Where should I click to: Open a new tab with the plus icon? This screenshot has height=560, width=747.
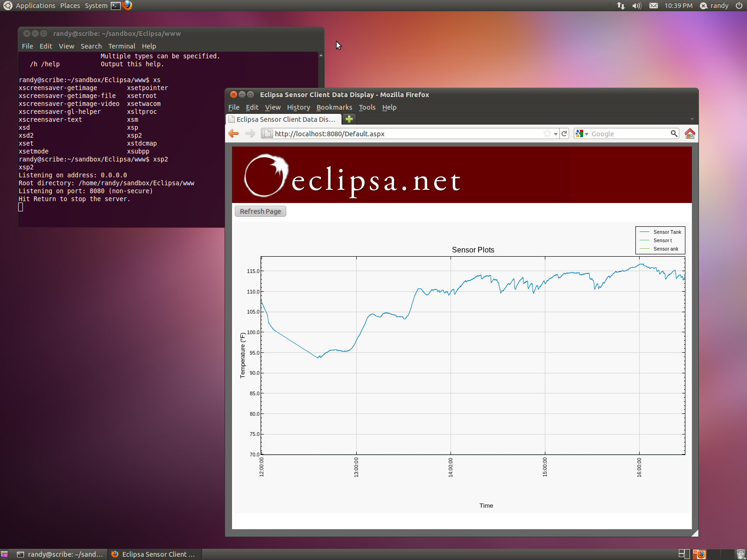coord(349,119)
